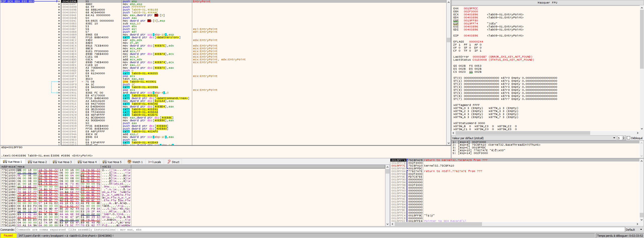Toggle the ZF flag value
The width and height of the screenshot is (644, 238).
coord(459,45)
